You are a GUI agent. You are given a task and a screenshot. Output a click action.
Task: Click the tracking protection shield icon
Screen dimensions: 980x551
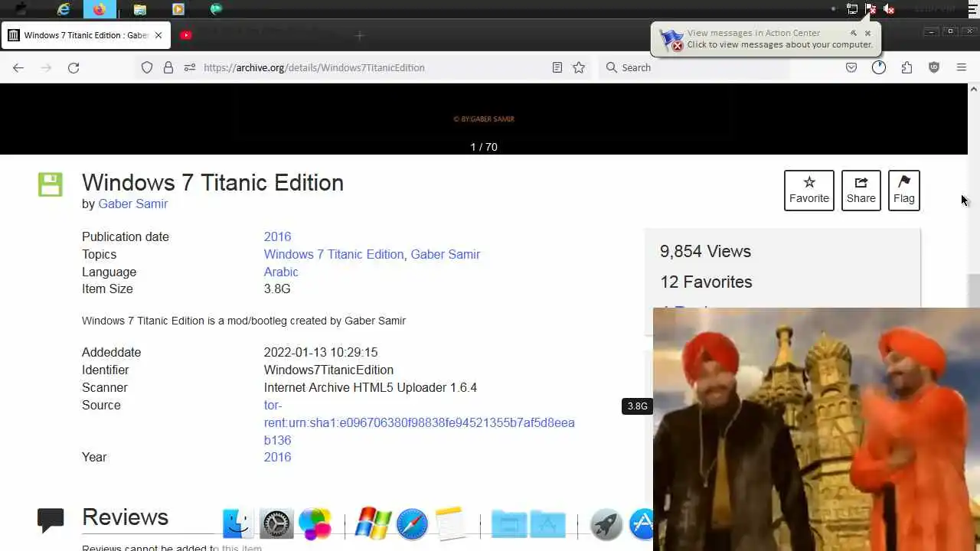(147, 67)
